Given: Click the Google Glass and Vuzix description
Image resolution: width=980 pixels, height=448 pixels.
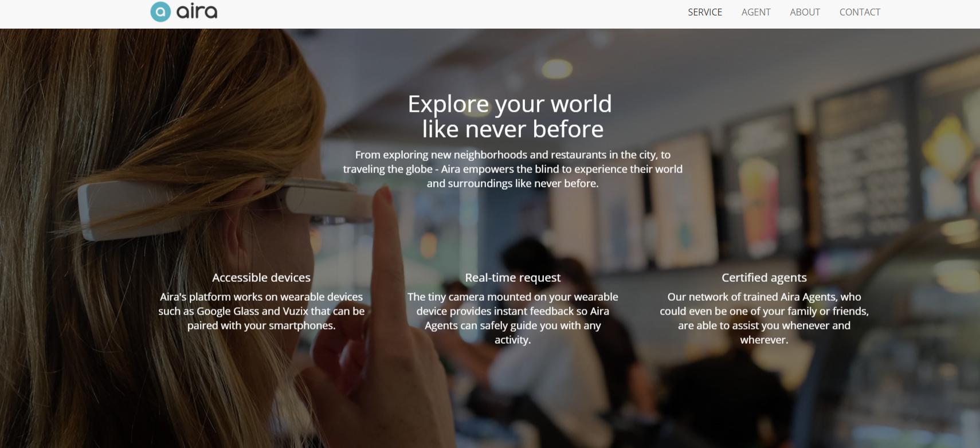Looking at the screenshot, I should coord(261,311).
